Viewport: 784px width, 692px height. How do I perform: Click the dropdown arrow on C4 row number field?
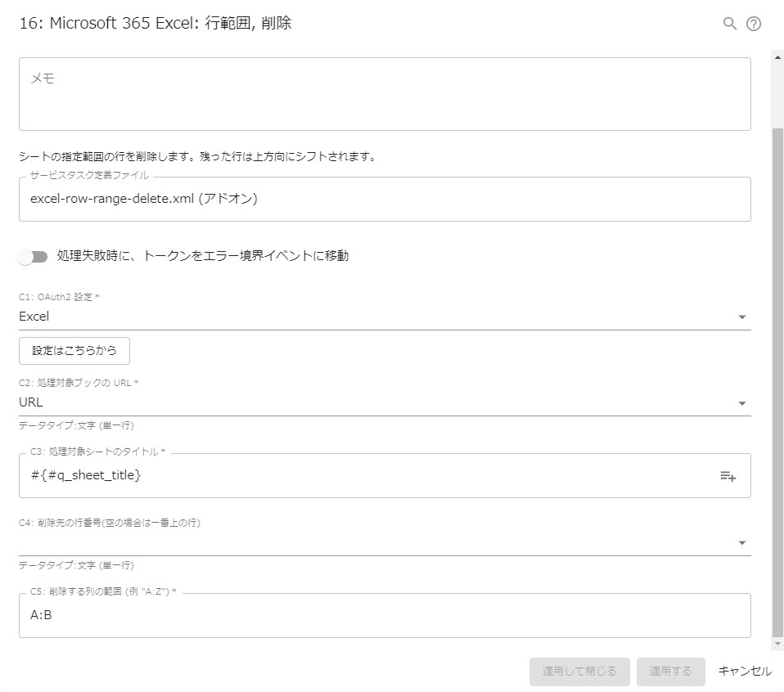tap(742, 541)
